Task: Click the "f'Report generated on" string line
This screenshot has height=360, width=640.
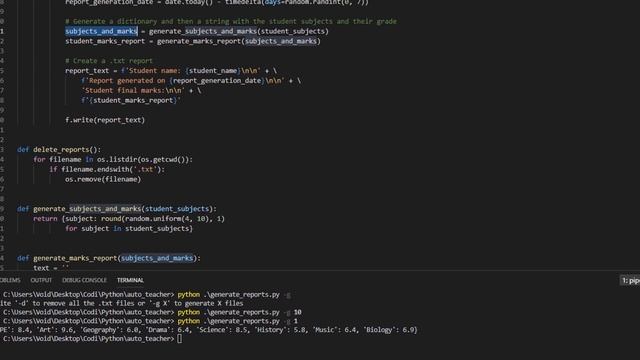Action: pyautogui.click(x=191, y=81)
